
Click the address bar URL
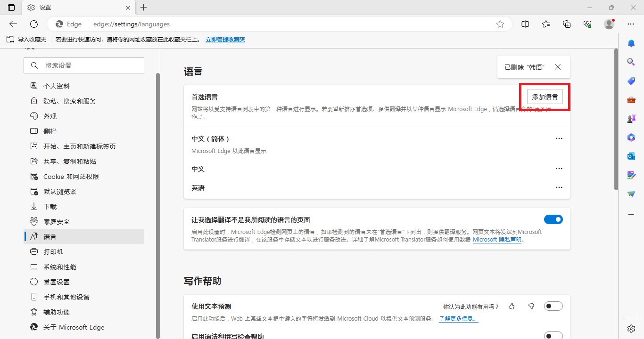pyautogui.click(x=132, y=24)
